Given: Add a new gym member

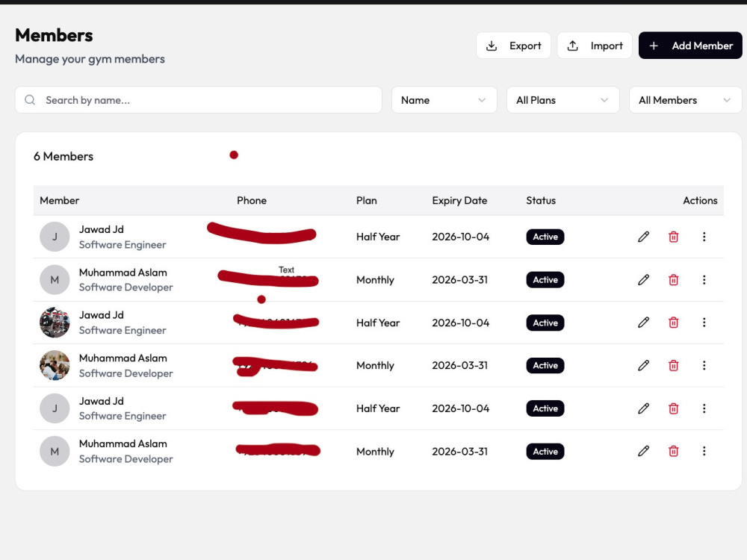Looking at the screenshot, I should pos(690,46).
